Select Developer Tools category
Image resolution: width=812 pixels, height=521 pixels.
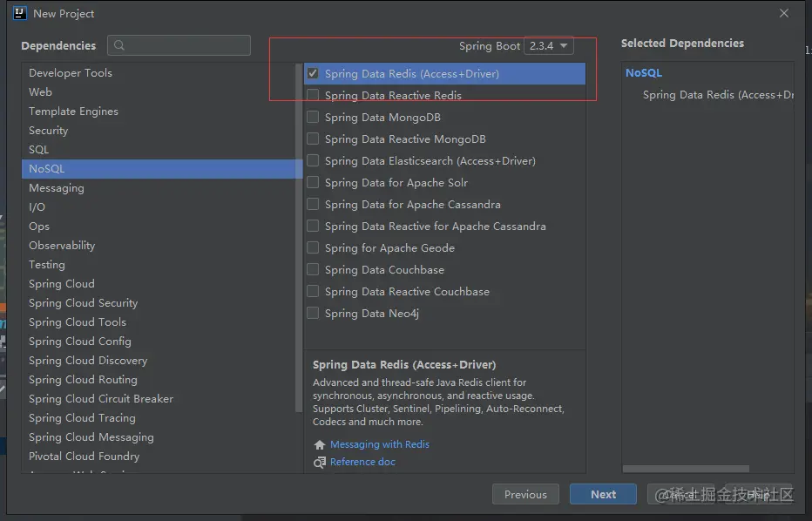[159, 73]
